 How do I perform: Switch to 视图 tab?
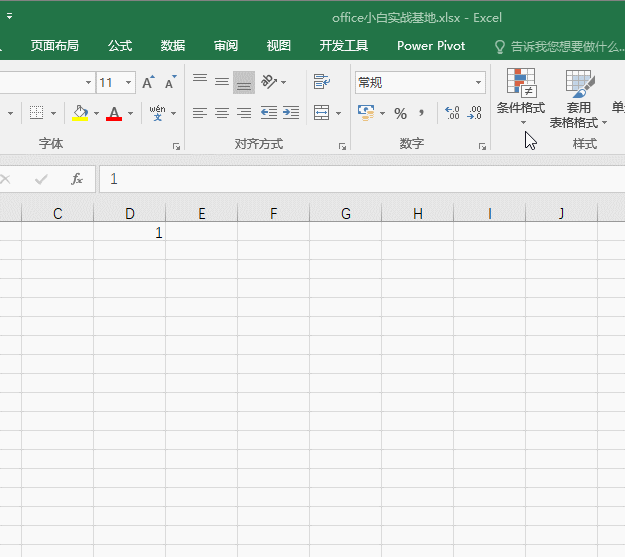[x=279, y=46]
